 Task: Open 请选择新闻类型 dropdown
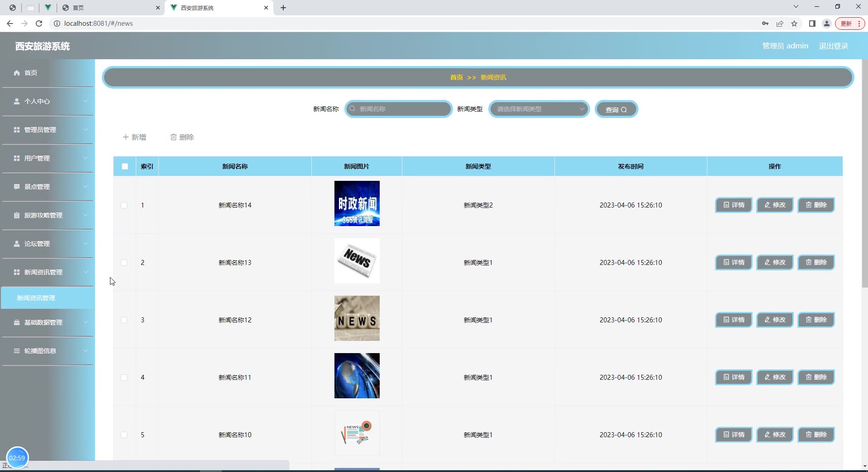click(x=539, y=109)
